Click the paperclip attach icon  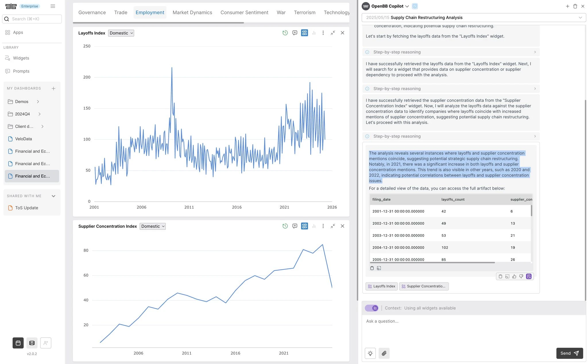point(384,353)
